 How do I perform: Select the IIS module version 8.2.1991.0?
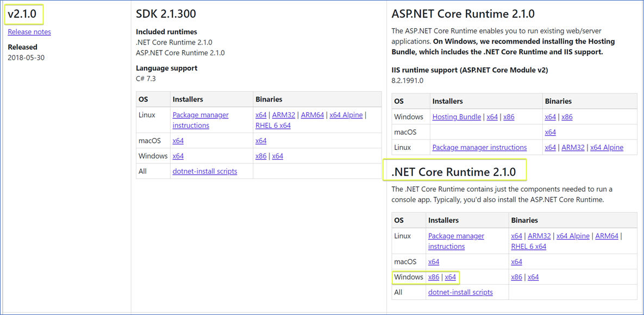click(x=408, y=81)
